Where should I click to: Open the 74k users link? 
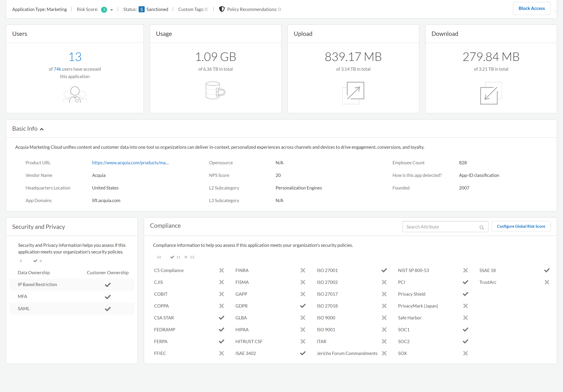point(57,69)
